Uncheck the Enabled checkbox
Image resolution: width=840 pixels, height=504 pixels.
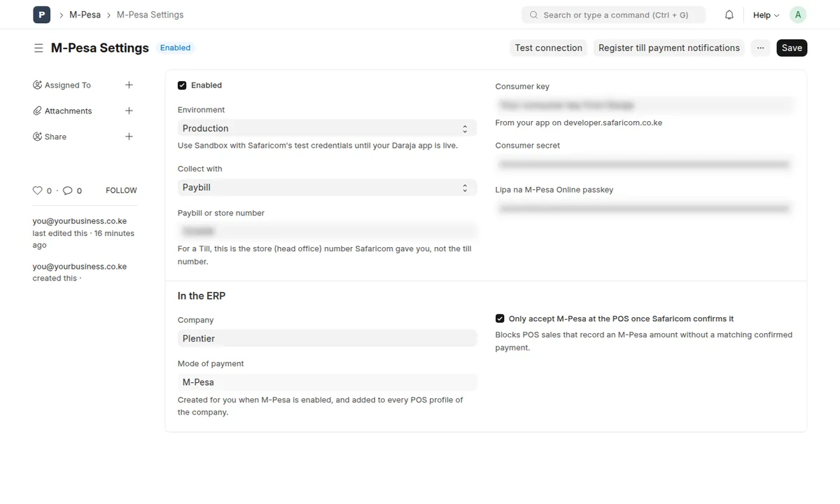[182, 85]
